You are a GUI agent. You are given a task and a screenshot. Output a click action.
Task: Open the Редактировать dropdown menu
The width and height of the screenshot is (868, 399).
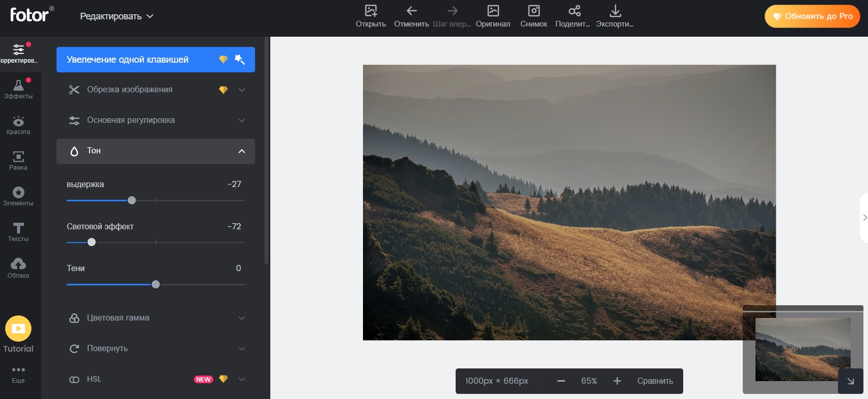[x=117, y=16]
